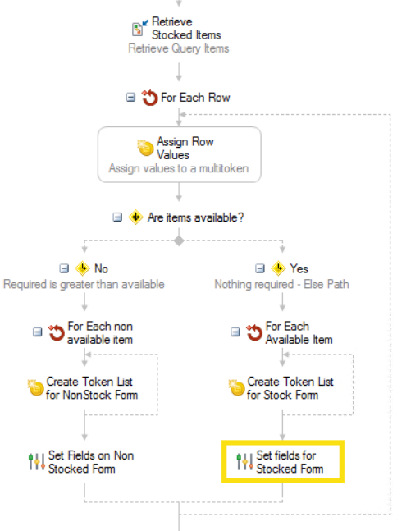Select the Are items available decision icon
The image size is (420, 531).
point(135,217)
